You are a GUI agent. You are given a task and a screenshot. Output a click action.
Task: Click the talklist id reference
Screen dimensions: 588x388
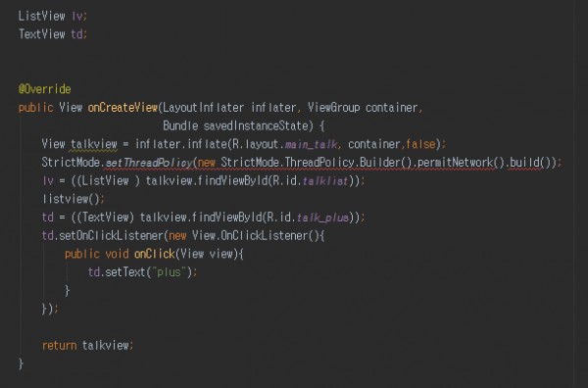coord(325,181)
